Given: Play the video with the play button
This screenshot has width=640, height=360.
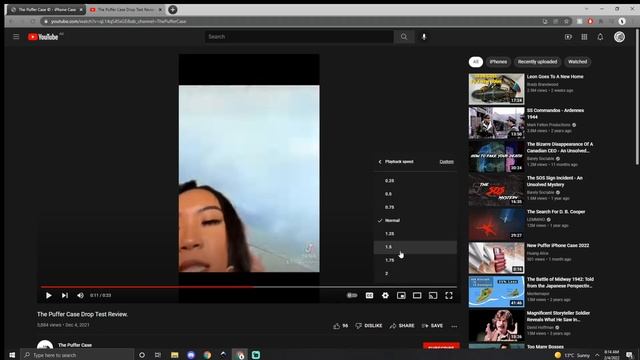Looking at the screenshot, I should click(49, 295).
